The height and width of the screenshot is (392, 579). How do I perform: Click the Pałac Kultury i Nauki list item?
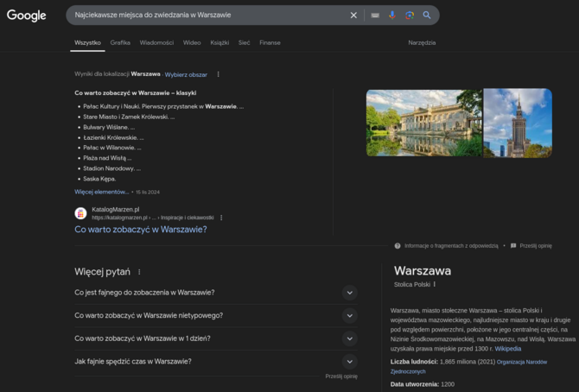coord(162,106)
